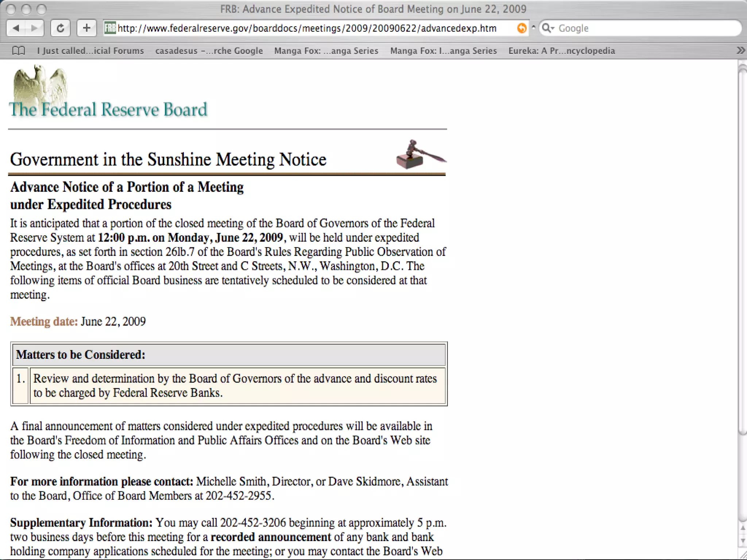The image size is (747, 560).
Task: Reload the current page
Action: click(61, 28)
